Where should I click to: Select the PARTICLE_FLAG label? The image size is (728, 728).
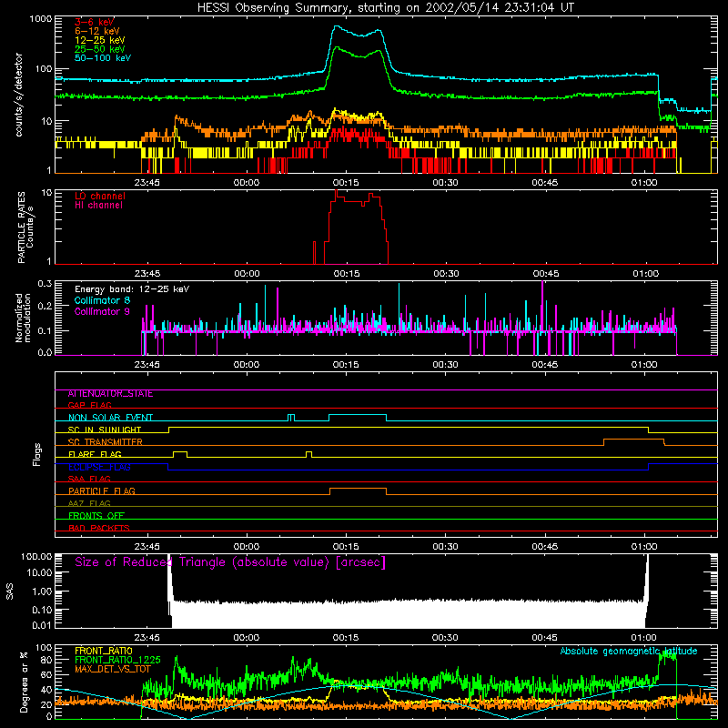coord(102,491)
